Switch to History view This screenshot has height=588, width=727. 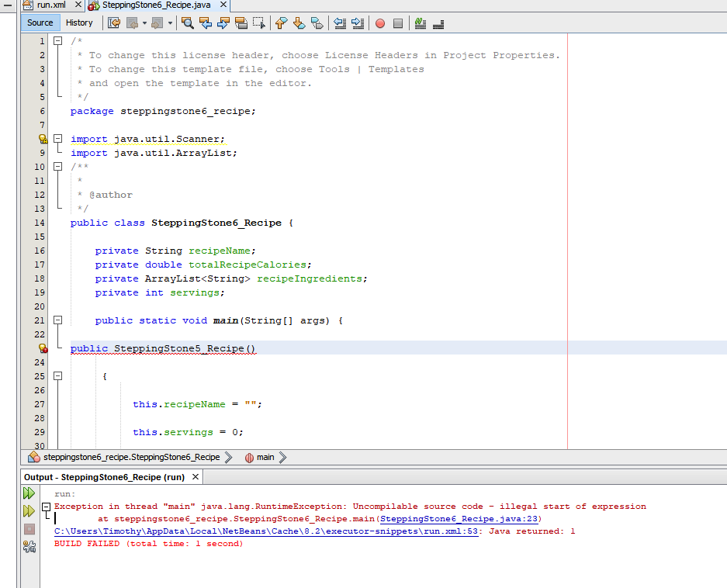point(79,22)
